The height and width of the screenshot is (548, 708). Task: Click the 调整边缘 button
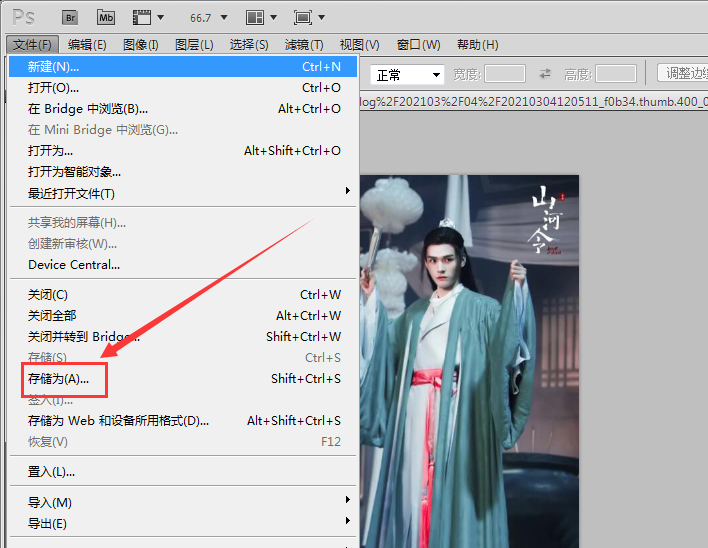click(x=683, y=73)
